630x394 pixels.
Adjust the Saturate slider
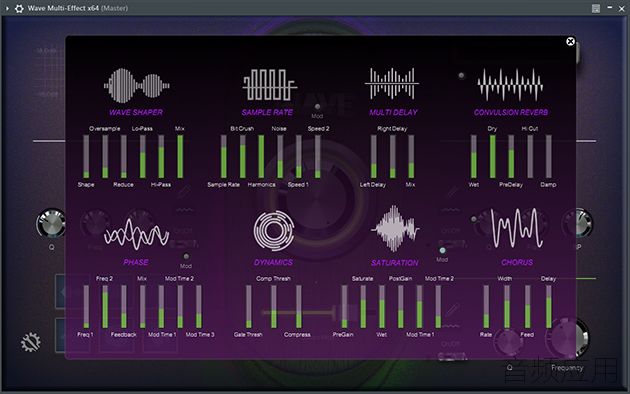coord(363,306)
